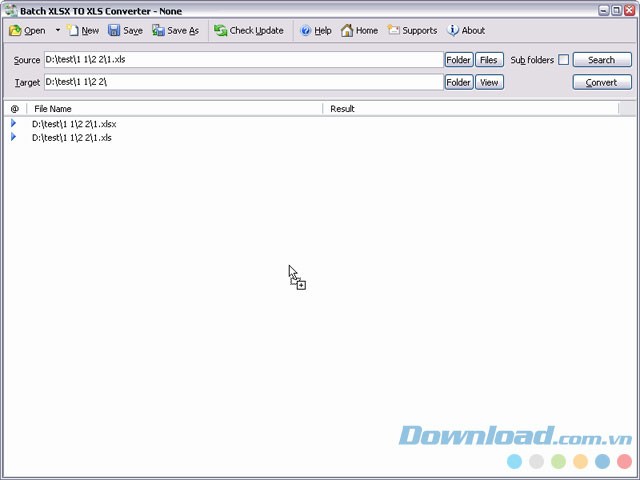The image size is (640, 480).
Task: Expand the Open dropdown arrow
Action: (58, 30)
